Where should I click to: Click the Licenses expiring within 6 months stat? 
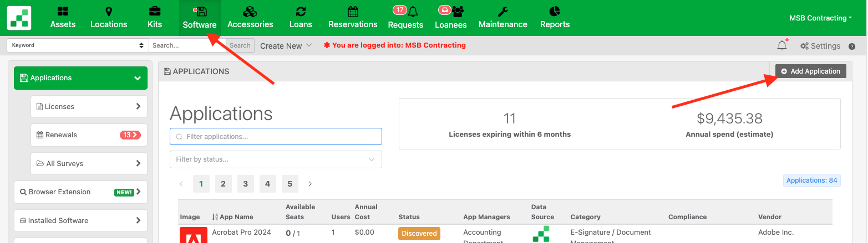[x=509, y=126]
